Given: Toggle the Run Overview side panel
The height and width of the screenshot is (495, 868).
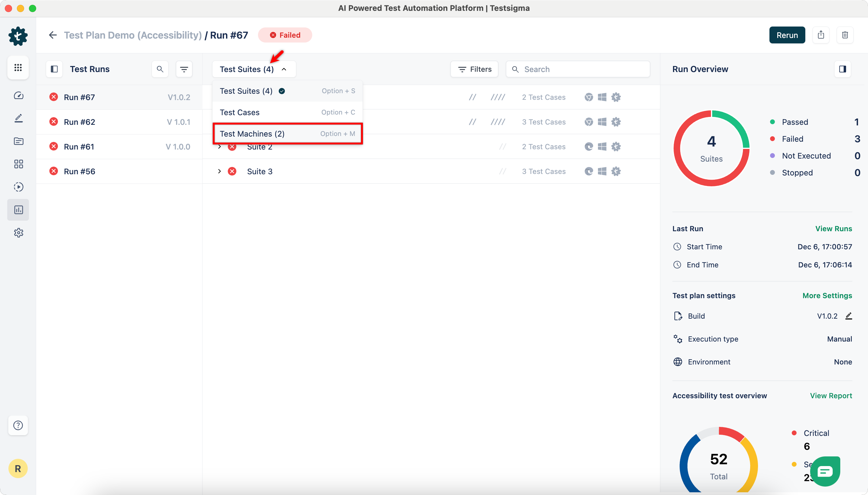Looking at the screenshot, I should pos(842,69).
